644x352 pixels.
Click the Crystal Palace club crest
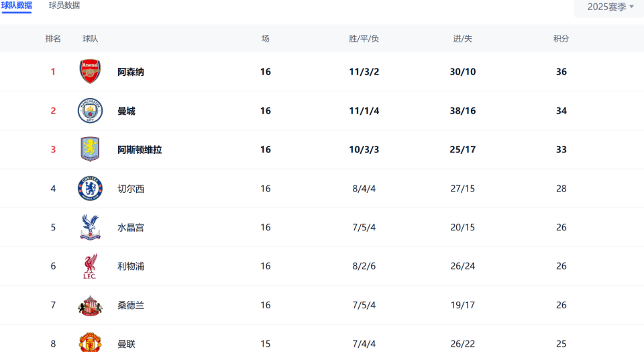tap(90, 227)
